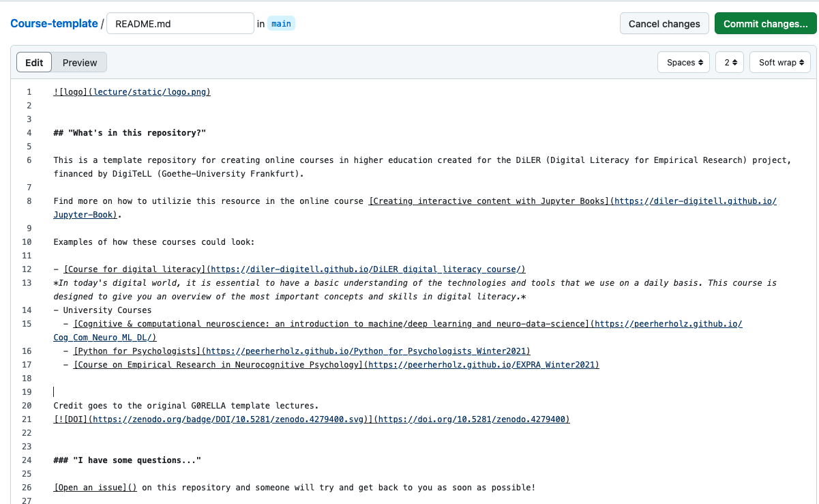819x504 pixels.
Task: Open the indent size dropdown showing 2
Action: (729, 62)
